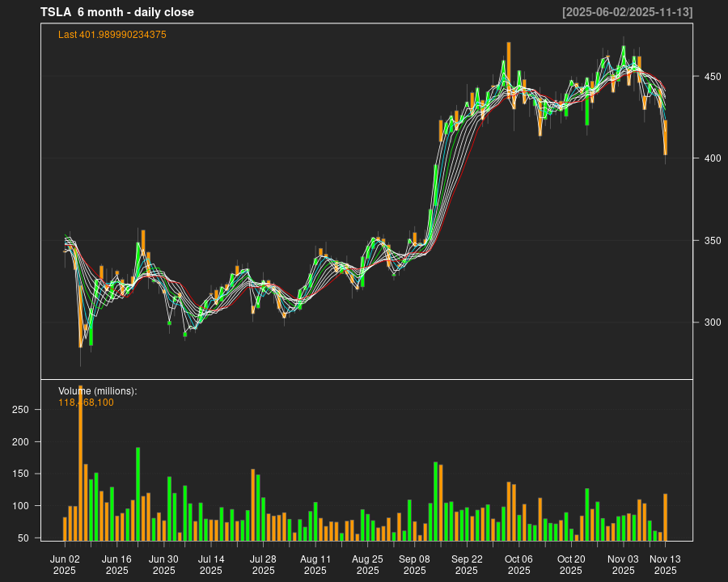
Task: Click the Oct 20 2025 date marker
Action: coord(571,564)
